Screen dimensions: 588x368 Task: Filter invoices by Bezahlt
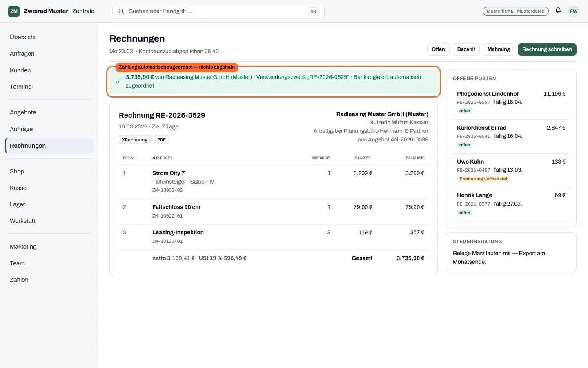pyautogui.click(x=466, y=49)
